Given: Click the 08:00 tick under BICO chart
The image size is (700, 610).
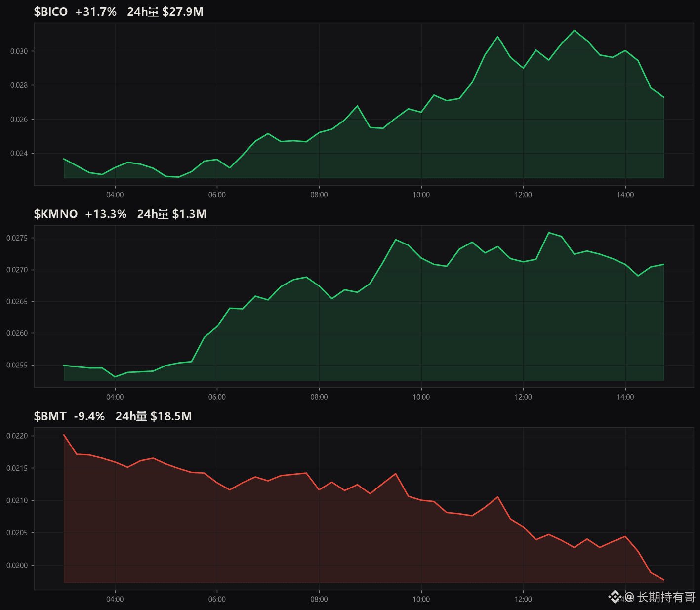Looking at the screenshot, I should pos(319,195).
